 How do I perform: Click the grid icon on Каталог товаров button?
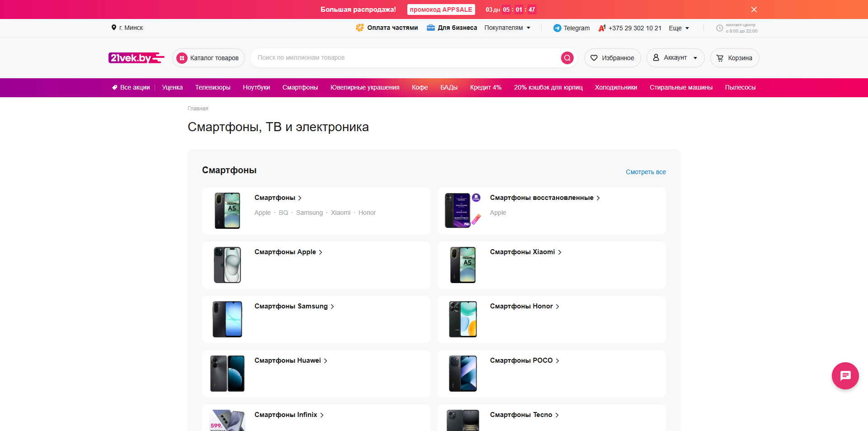tap(182, 58)
